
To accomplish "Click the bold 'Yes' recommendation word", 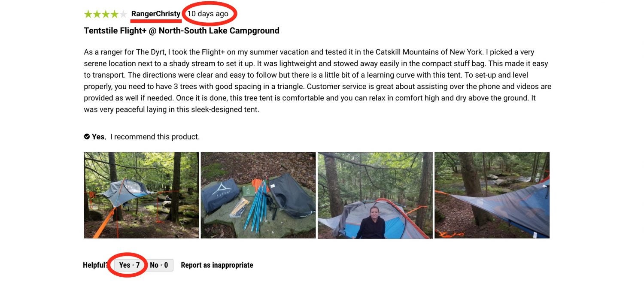I will point(98,137).
